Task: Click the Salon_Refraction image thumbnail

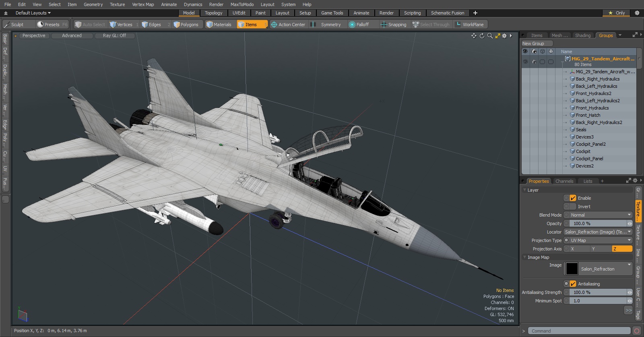Action: coord(572,269)
